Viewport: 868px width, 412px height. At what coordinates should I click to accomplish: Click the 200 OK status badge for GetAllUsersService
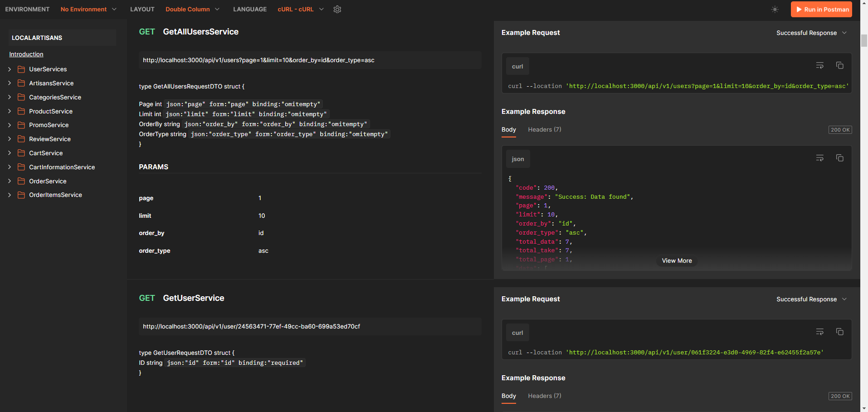tap(840, 130)
